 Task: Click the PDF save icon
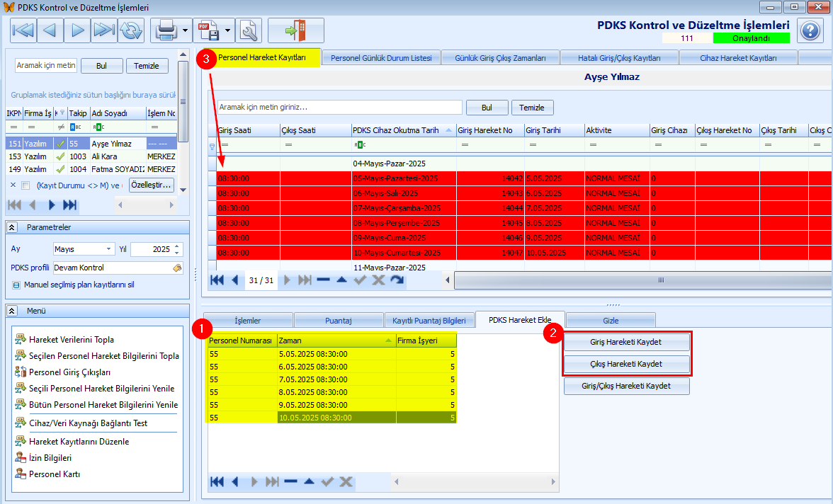click(x=208, y=30)
